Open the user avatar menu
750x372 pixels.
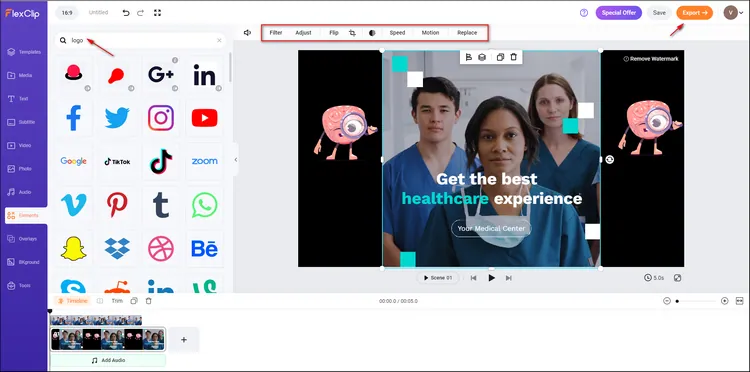point(730,13)
